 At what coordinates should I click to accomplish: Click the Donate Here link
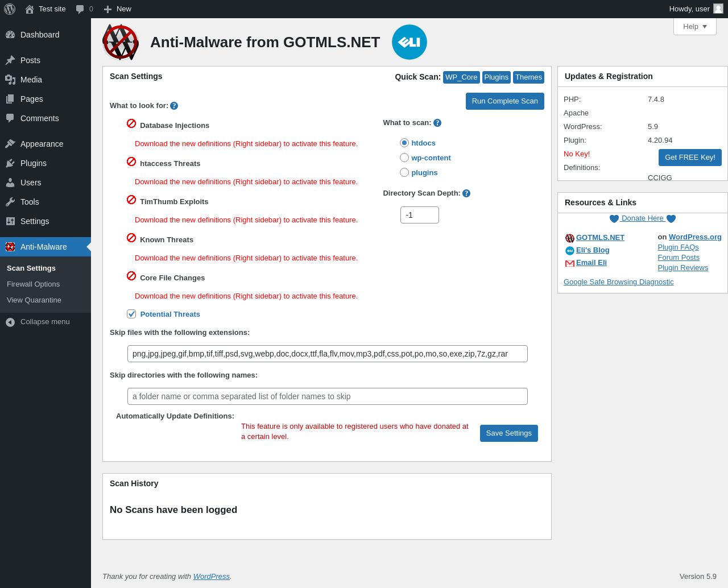point(643,218)
